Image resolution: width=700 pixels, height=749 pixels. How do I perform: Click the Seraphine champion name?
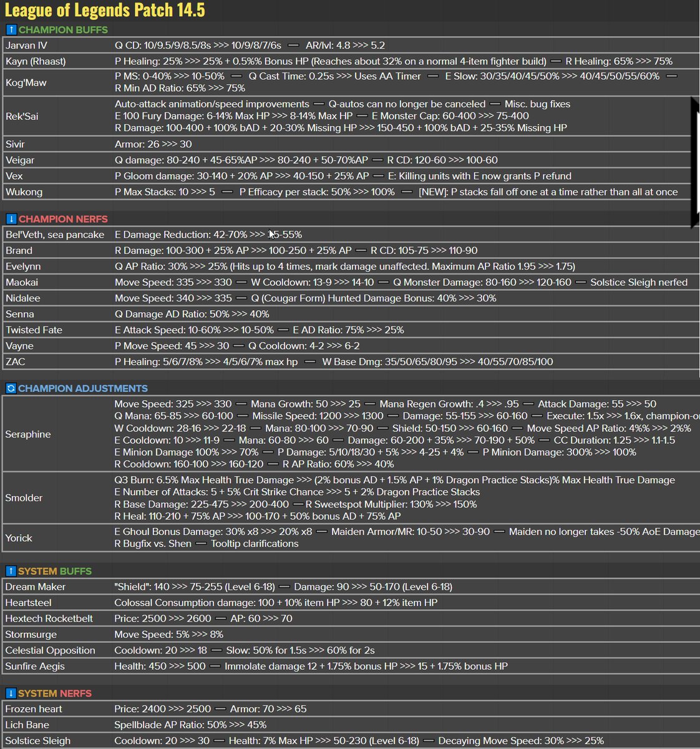coord(28,434)
